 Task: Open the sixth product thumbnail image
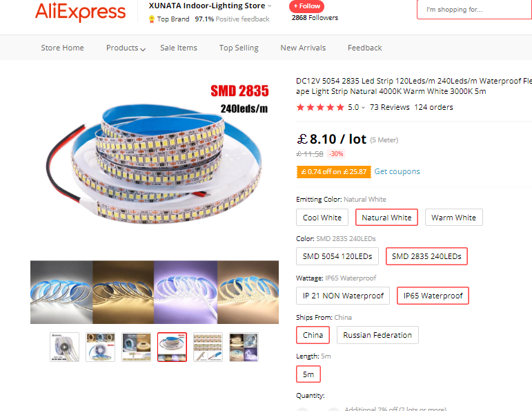(244, 347)
